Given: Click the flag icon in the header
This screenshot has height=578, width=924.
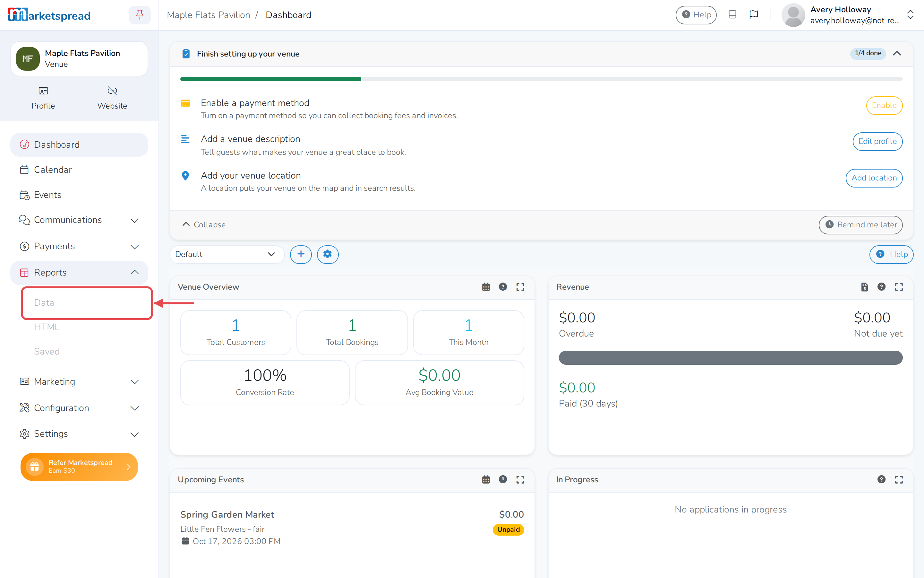Looking at the screenshot, I should 753,14.
